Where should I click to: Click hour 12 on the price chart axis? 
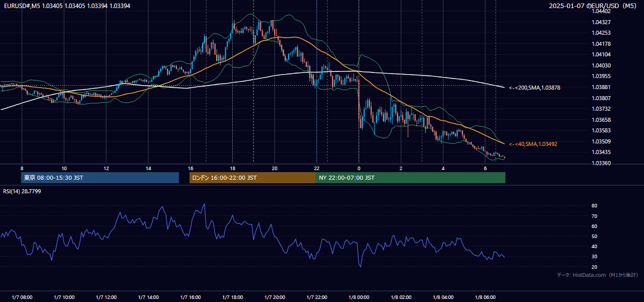(x=106, y=168)
